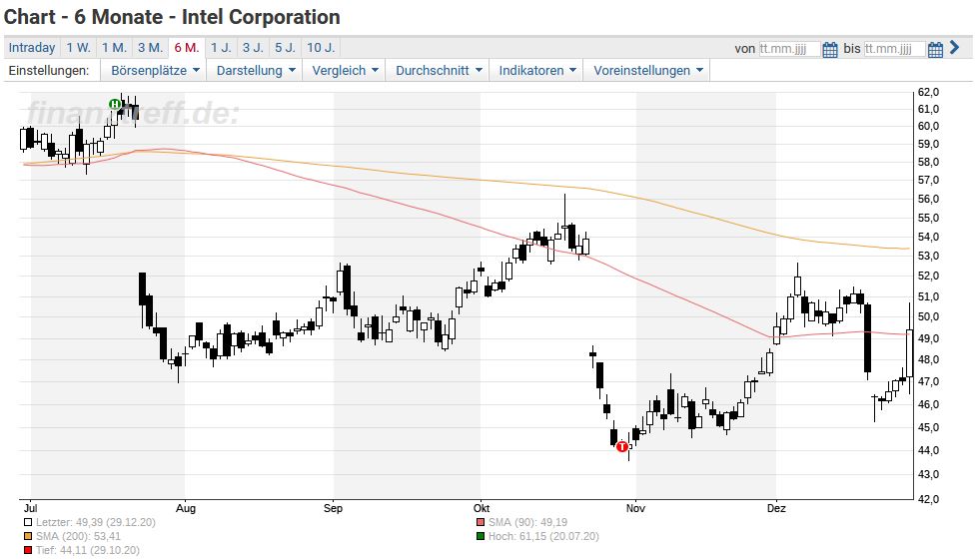
Task: Click the Aug label on the time axis
Action: click(x=186, y=508)
